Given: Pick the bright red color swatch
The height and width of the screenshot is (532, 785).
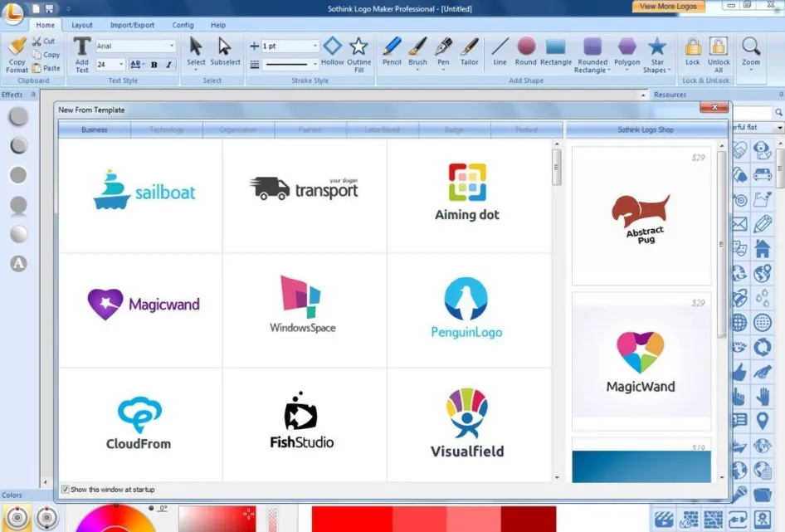Looking at the screenshot, I should click(x=352, y=519).
